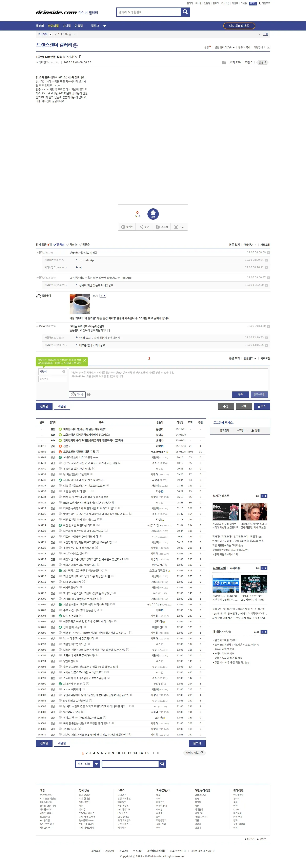Open the 제목+내용 search type dropdown
This screenshot has width=306, height=868.
point(87,764)
